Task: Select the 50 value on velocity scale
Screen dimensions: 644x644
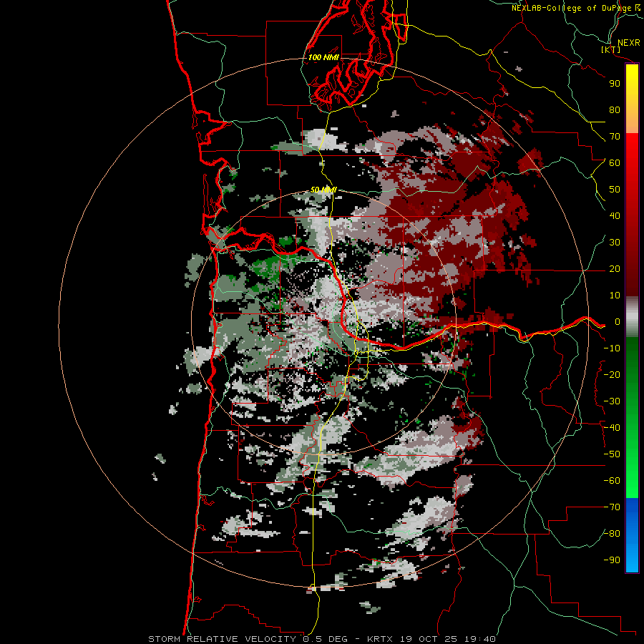Action: coord(615,190)
